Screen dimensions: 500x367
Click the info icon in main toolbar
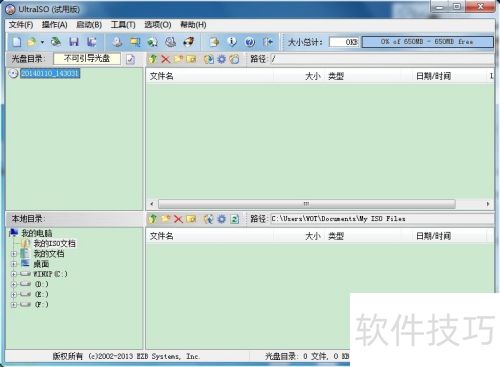(232, 42)
